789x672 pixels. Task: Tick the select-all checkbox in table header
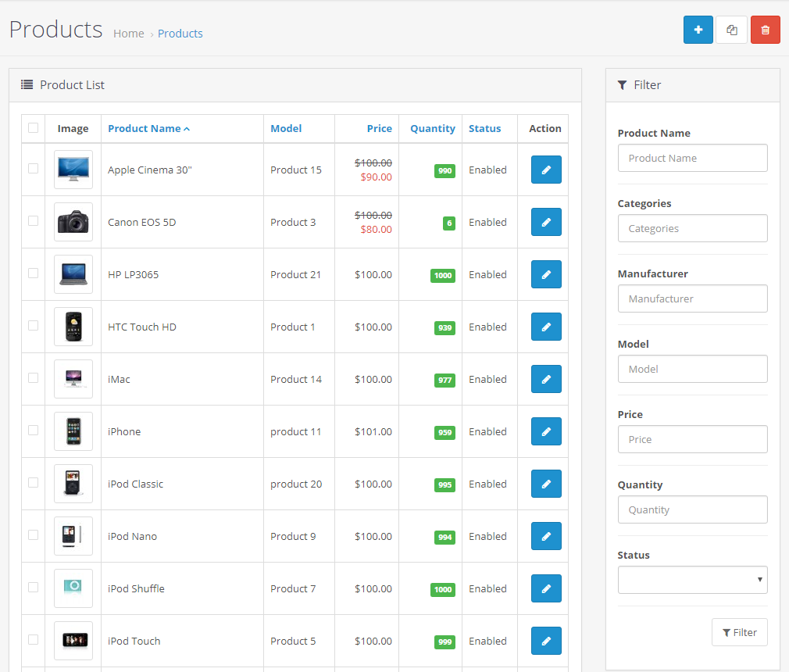coord(34,128)
